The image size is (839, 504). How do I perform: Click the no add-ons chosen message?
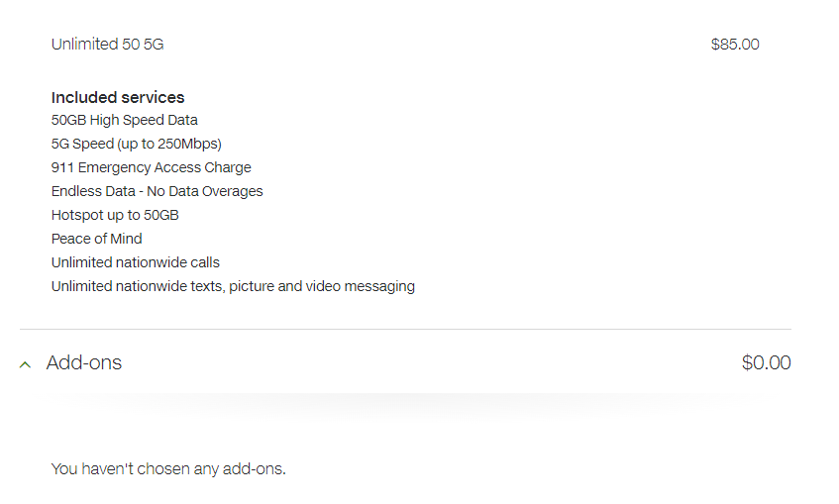(168, 468)
